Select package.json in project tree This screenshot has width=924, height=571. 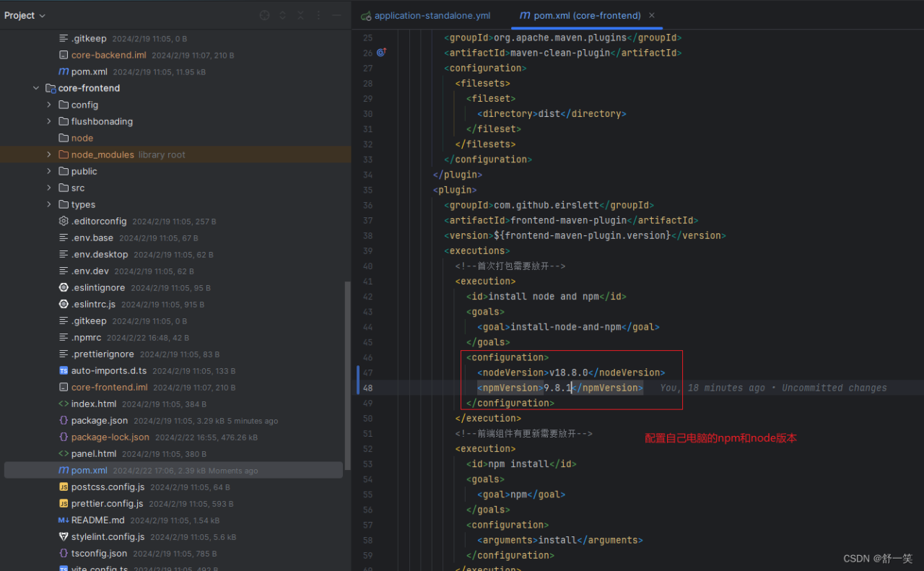[x=99, y=420]
